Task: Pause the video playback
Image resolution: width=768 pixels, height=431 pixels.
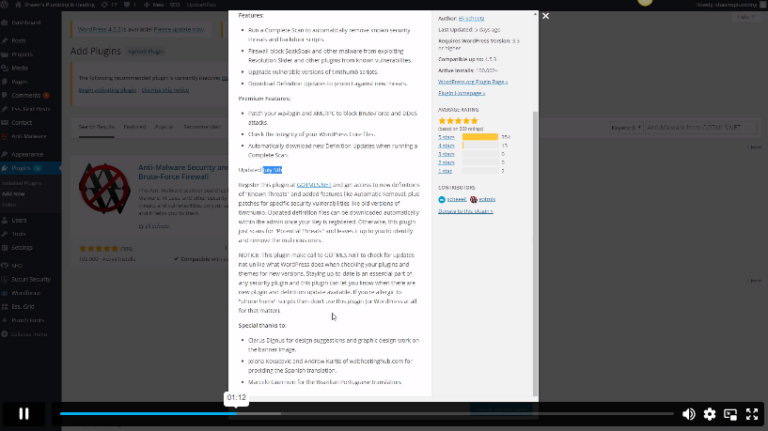Action: point(24,414)
